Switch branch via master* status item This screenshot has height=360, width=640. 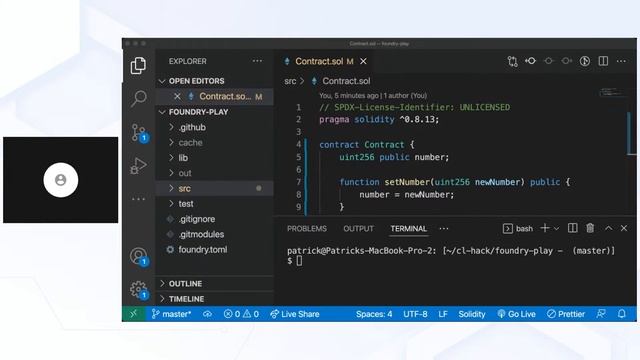171,314
